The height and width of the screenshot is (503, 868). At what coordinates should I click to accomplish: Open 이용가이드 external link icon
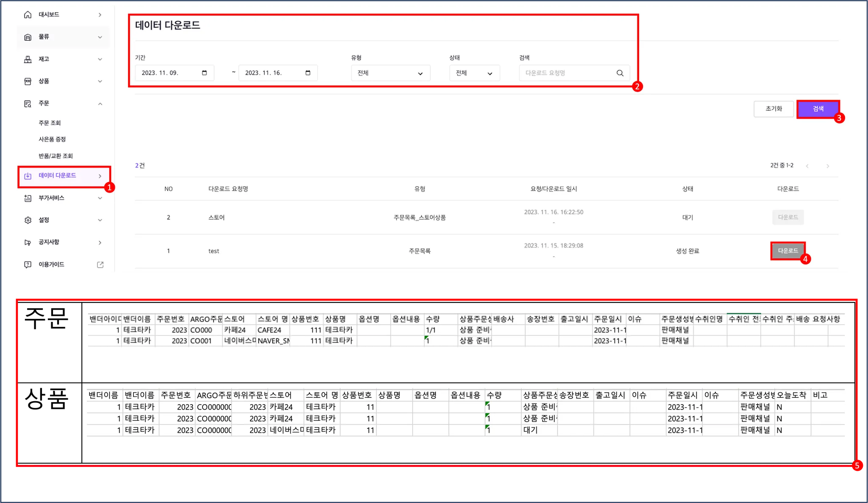pyautogui.click(x=100, y=265)
